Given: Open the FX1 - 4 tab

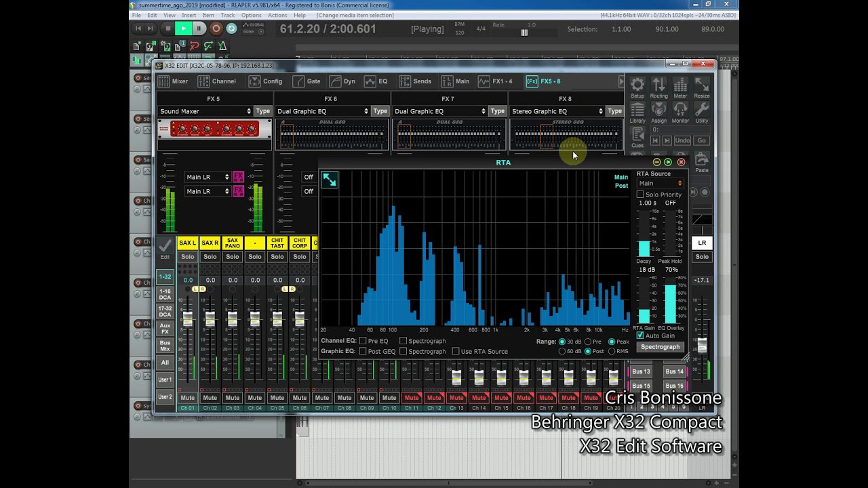Looking at the screenshot, I should point(495,81).
